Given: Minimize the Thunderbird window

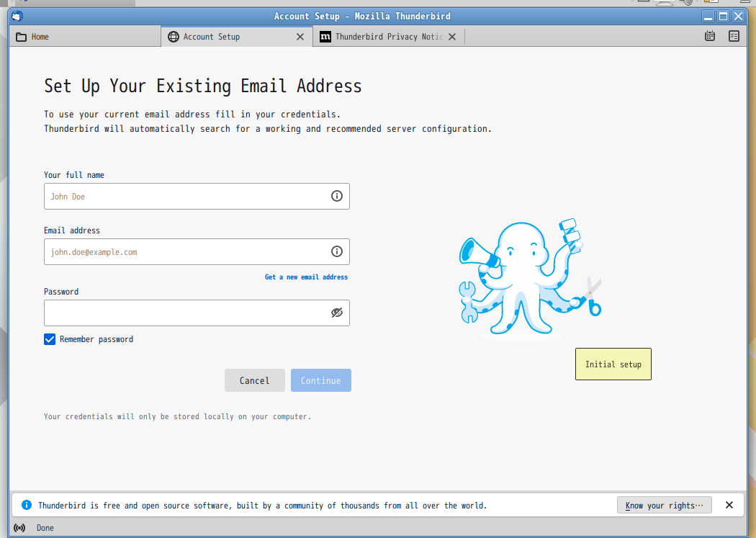Looking at the screenshot, I should (x=708, y=17).
